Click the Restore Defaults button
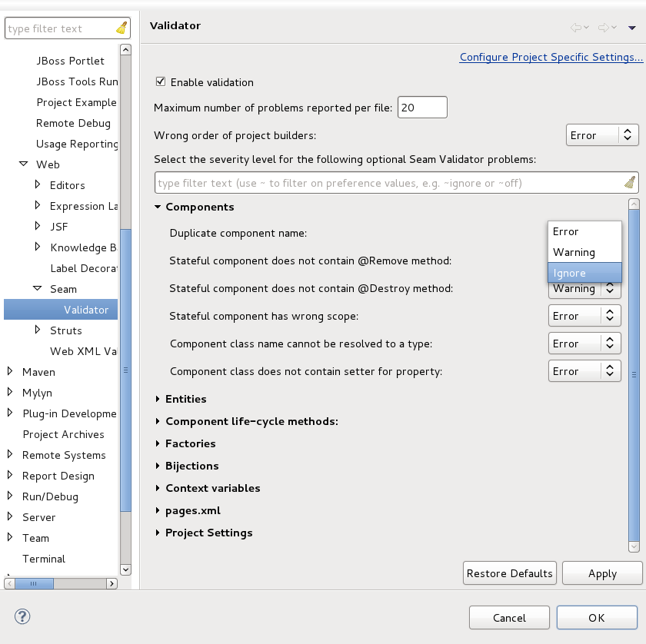This screenshot has width=646, height=644. coord(510,573)
